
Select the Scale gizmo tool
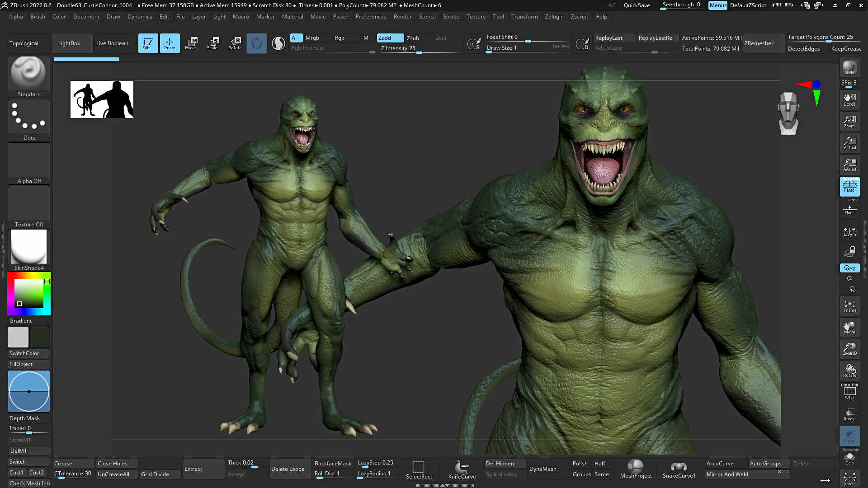(212, 43)
